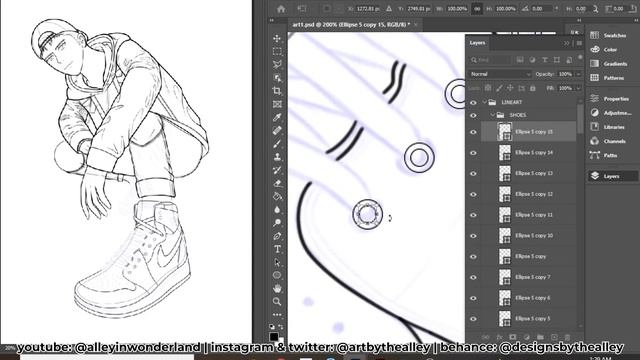Click lock image pixels brush icon
The width and height of the screenshot is (640, 360).
pyautogui.click(x=499, y=88)
